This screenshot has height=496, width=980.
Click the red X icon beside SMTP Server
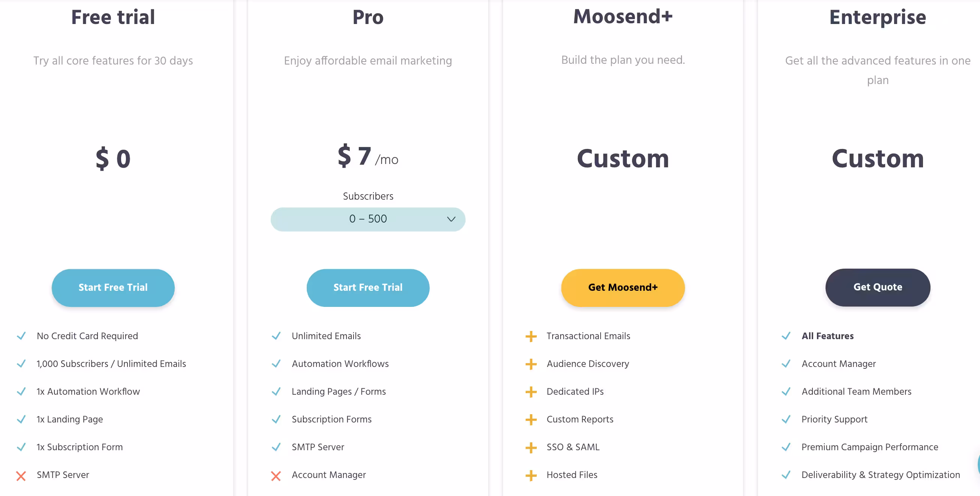click(x=21, y=475)
